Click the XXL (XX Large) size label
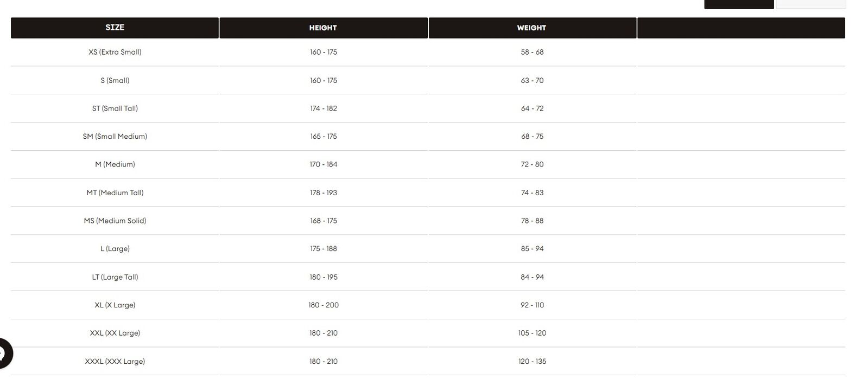868x379 pixels. point(115,333)
